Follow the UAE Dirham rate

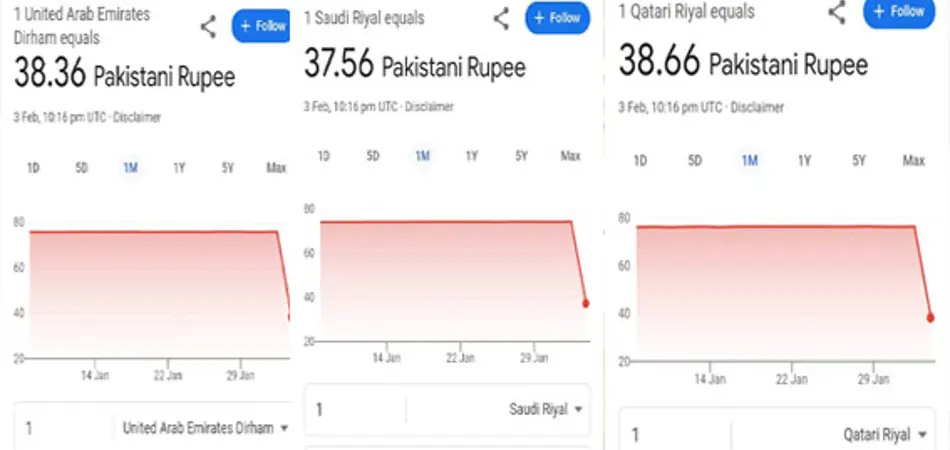pyautogui.click(x=262, y=26)
